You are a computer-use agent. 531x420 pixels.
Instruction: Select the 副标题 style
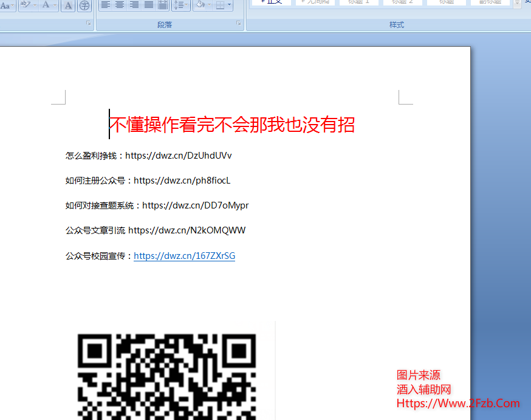(x=490, y=2)
